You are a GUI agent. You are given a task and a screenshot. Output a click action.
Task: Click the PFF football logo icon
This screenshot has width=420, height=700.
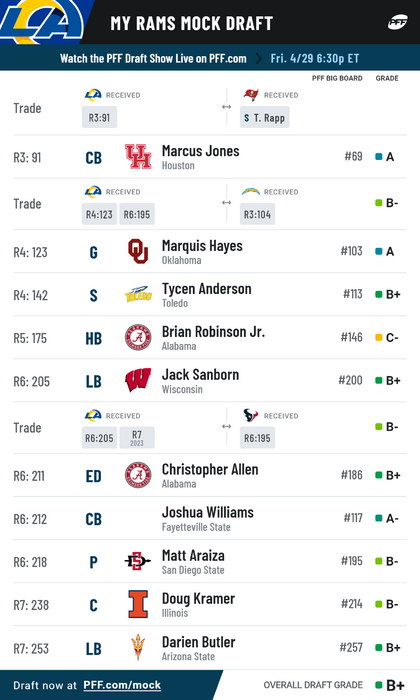(397, 22)
